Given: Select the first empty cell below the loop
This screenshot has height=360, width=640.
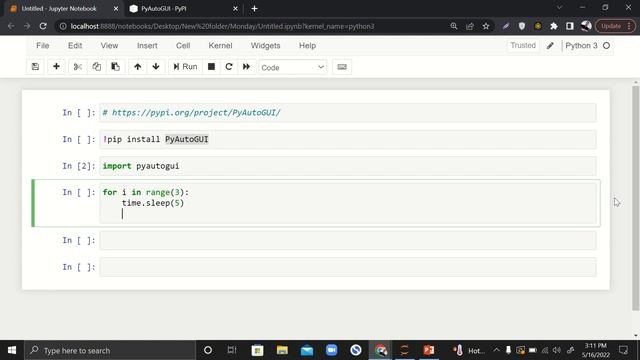Looking at the screenshot, I should point(348,240).
